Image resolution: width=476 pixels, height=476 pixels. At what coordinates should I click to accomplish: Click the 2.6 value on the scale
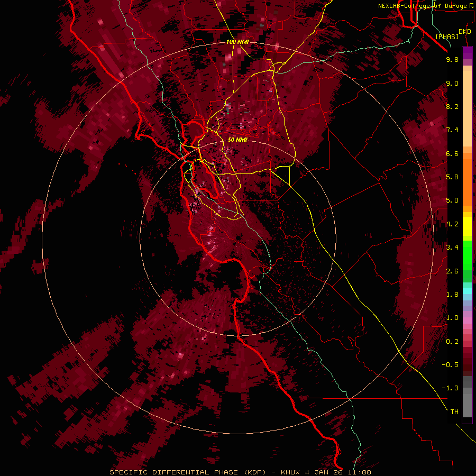pyautogui.click(x=452, y=271)
